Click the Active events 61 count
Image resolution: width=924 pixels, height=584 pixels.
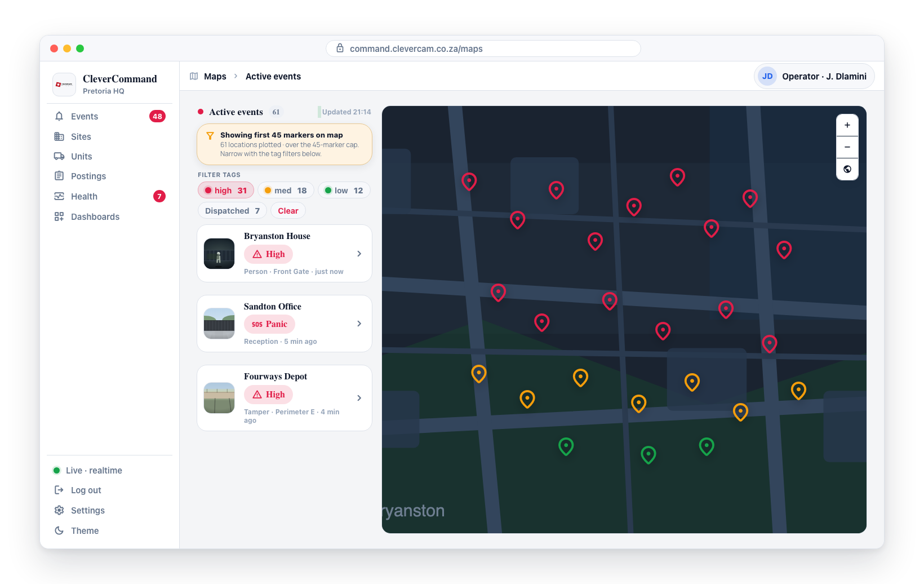pos(276,112)
